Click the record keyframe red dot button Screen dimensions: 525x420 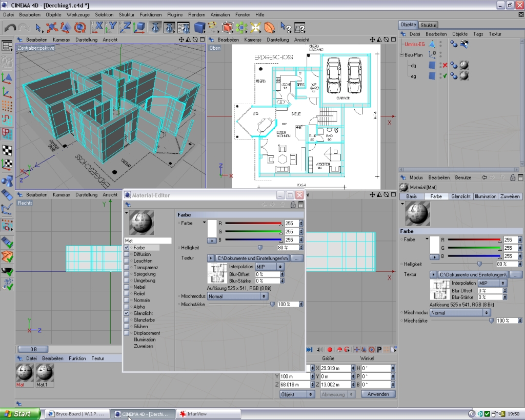(x=330, y=350)
